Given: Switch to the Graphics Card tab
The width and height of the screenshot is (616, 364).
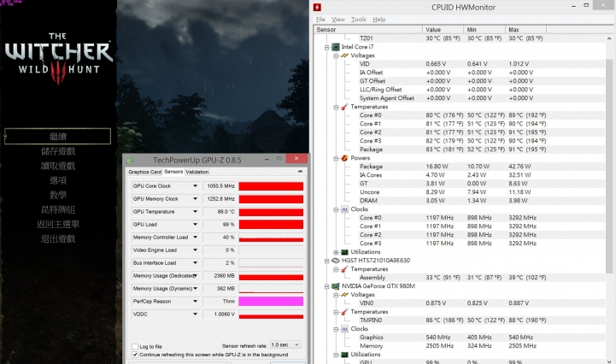Looking at the screenshot, I should click(145, 172).
